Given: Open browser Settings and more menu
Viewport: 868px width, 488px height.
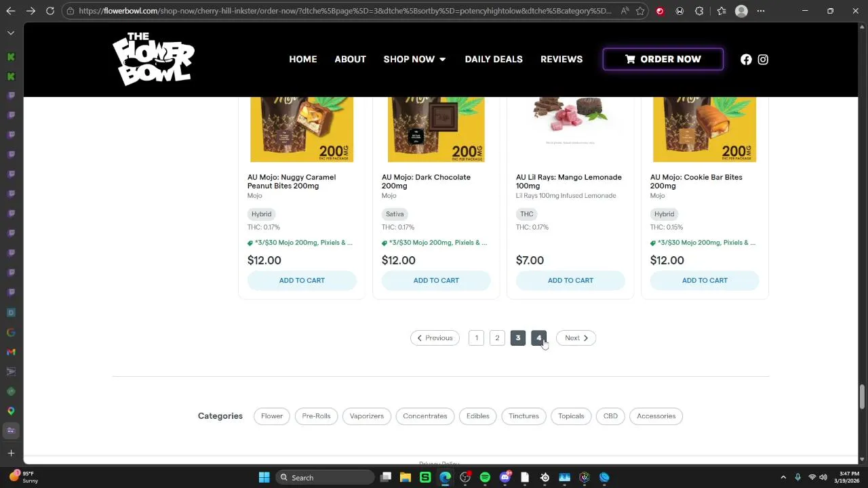Looking at the screenshot, I should [761, 11].
